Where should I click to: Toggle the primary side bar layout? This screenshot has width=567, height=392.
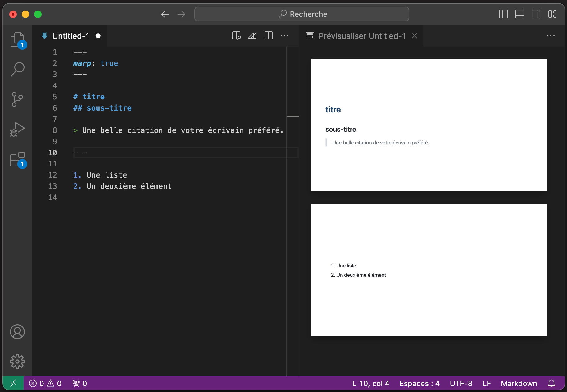point(504,14)
